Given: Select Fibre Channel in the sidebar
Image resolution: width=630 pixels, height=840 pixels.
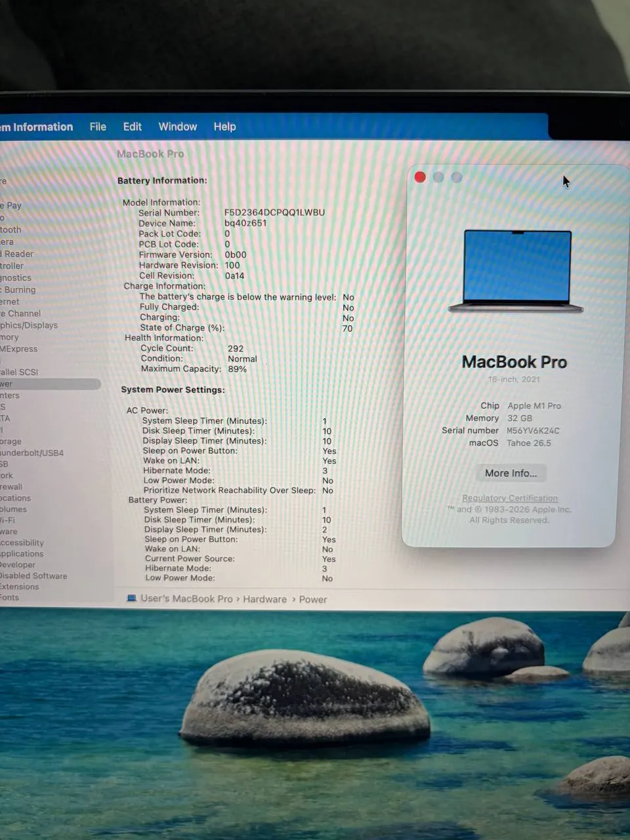Looking at the screenshot, I should click(20, 314).
